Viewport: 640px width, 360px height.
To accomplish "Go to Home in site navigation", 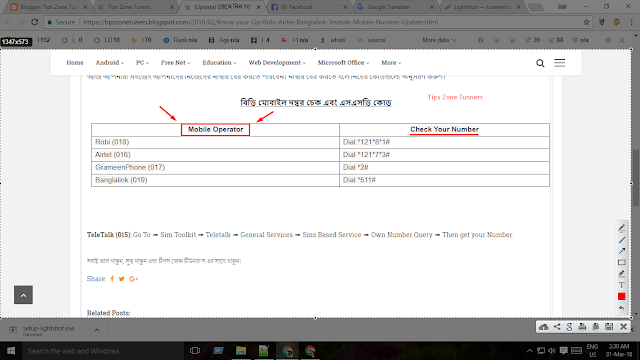I will [75, 62].
